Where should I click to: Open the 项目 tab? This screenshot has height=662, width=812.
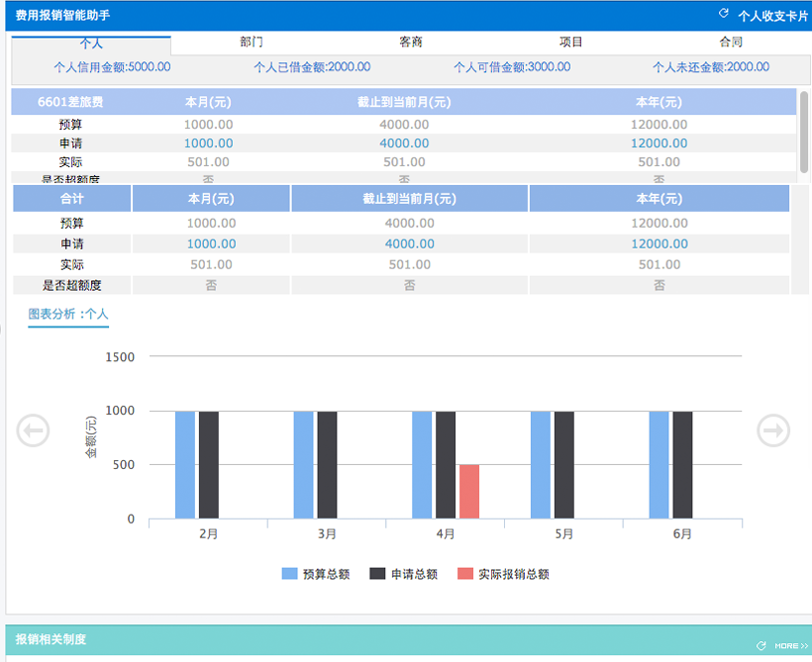pyautogui.click(x=569, y=43)
